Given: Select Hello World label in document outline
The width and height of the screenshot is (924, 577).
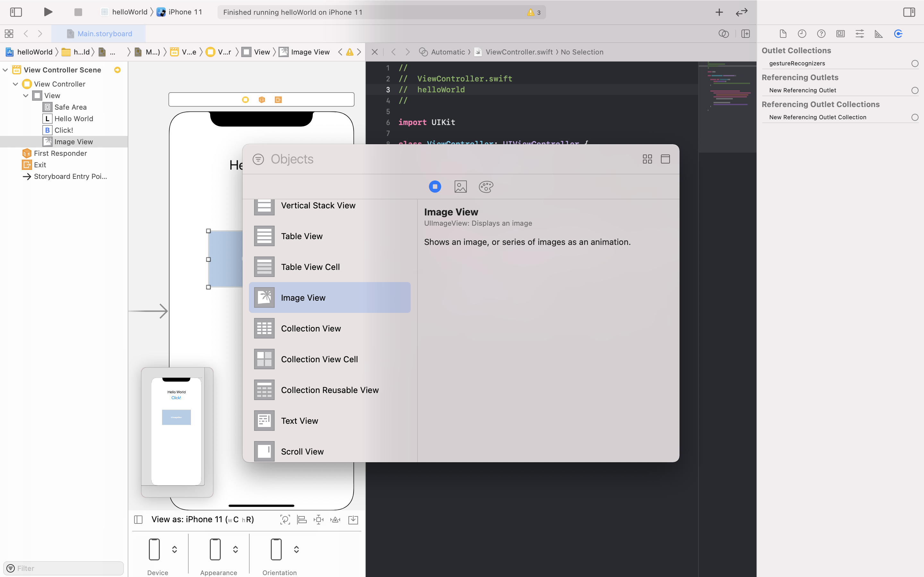Looking at the screenshot, I should point(74,119).
